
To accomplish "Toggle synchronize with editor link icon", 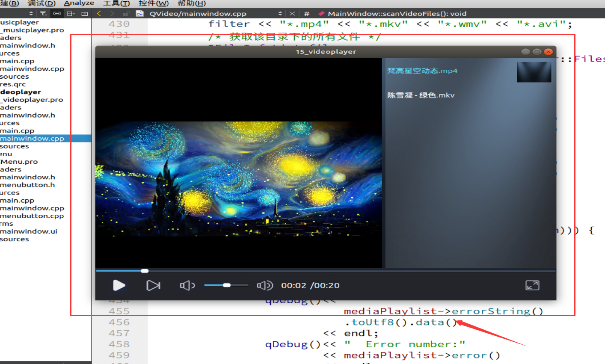I will tap(57, 14).
